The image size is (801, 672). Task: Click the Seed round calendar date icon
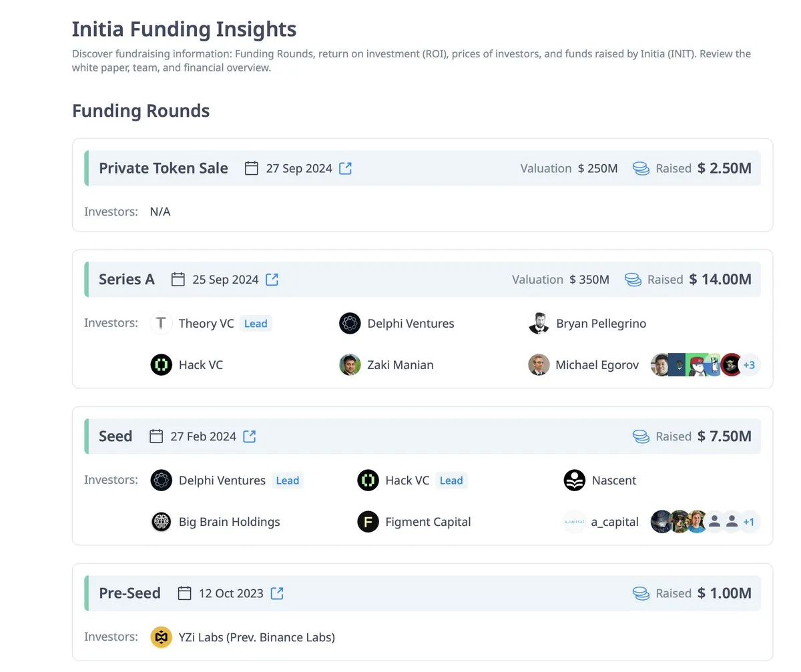[x=156, y=436]
